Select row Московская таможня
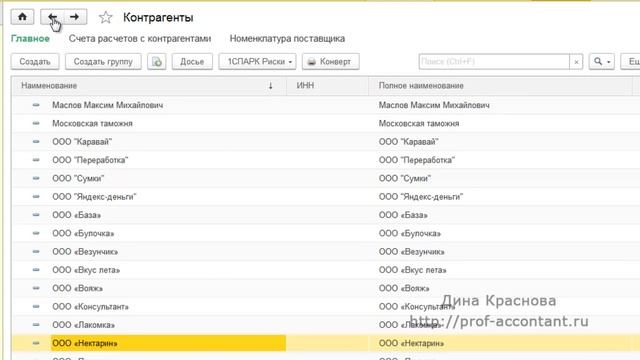The image size is (640, 360). coord(326,123)
